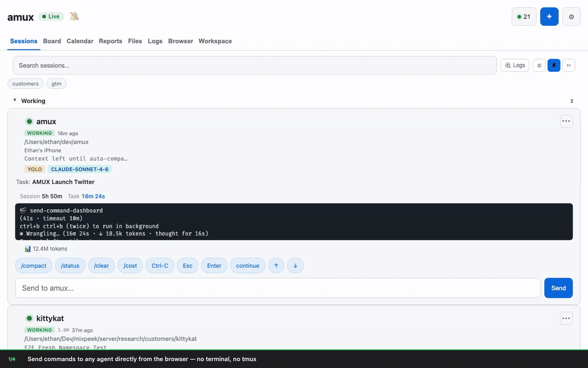Click the /compact quick command
The width and height of the screenshot is (588, 368).
click(34, 266)
